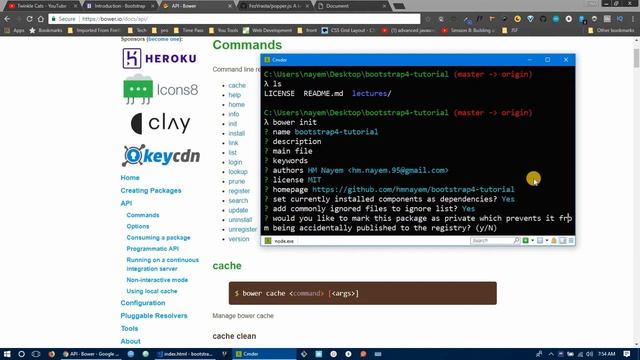Click the Cmder window title icon

267,60
